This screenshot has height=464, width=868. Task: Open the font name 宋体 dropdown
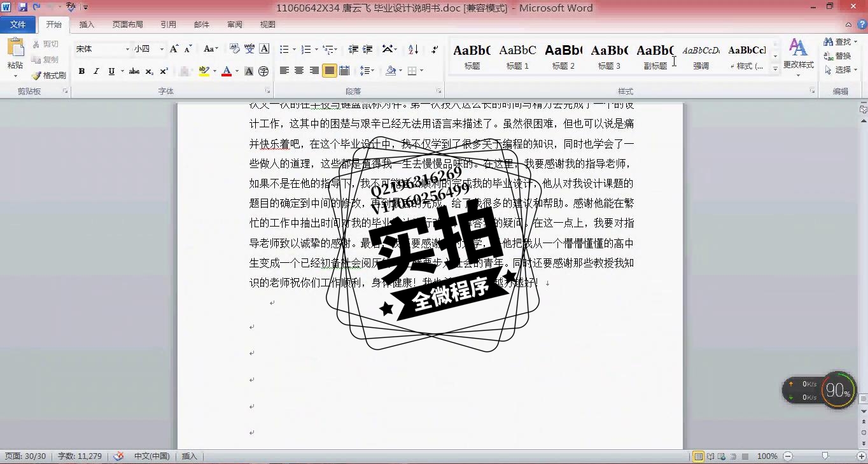[127, 49]
